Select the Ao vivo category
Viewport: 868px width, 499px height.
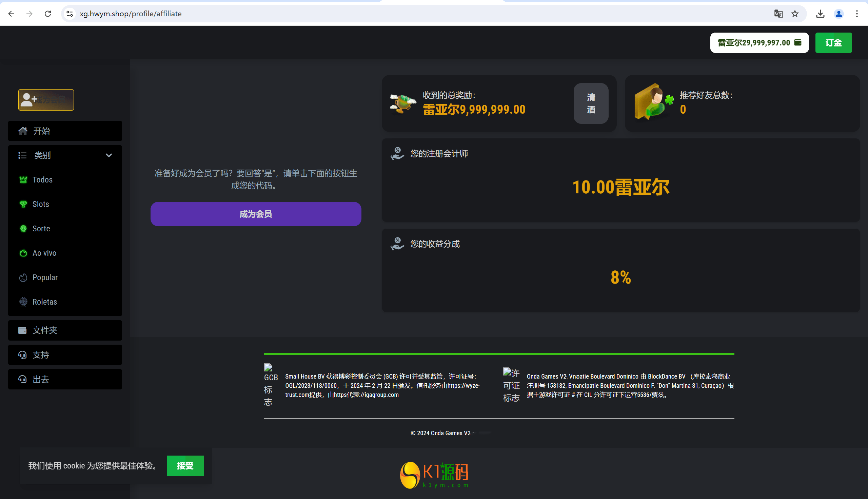44,253
